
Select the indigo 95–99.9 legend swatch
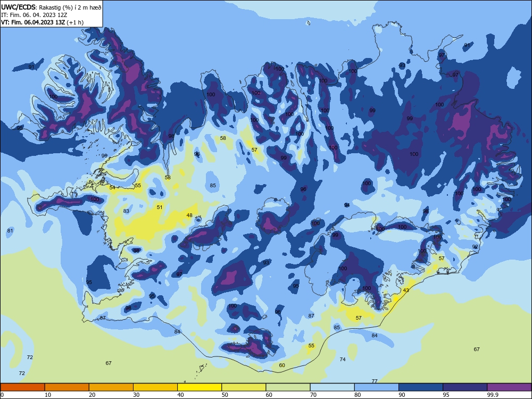tap(465, 387)
